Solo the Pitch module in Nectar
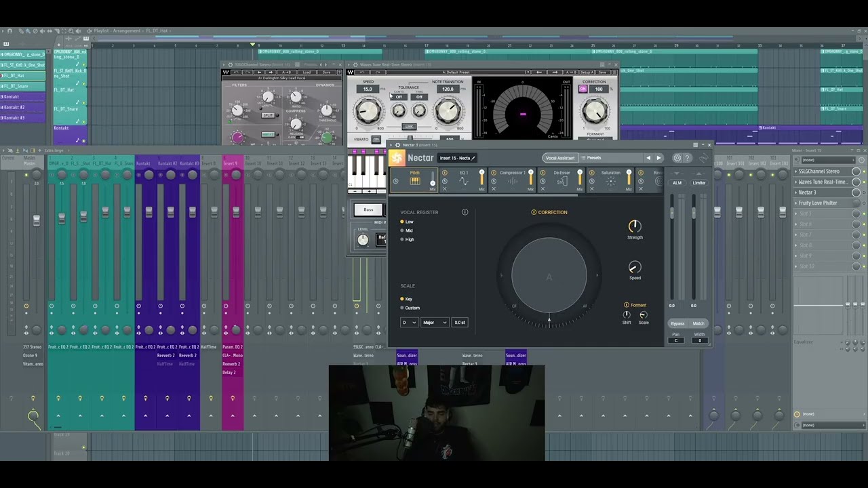Screen dimensions: 868x488 point(396,181)
